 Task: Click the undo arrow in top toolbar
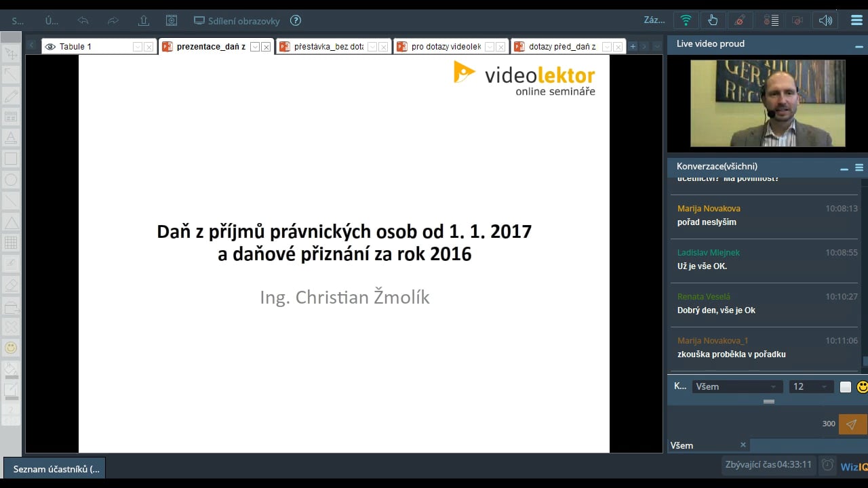tap(83, 21)
